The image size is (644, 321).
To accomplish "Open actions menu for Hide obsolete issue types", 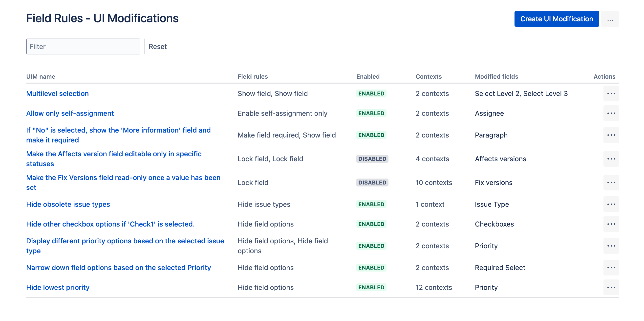I will 611,205.
